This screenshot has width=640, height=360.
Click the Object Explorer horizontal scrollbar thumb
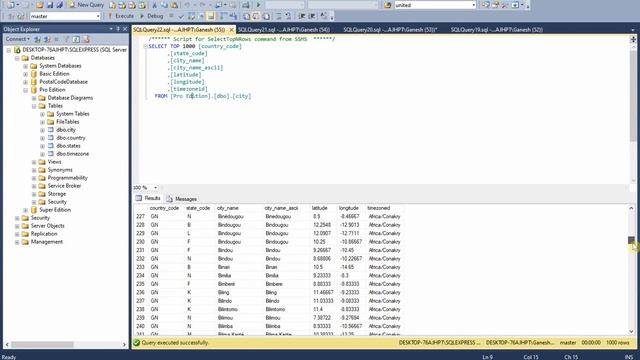click(x=42, y=344)
